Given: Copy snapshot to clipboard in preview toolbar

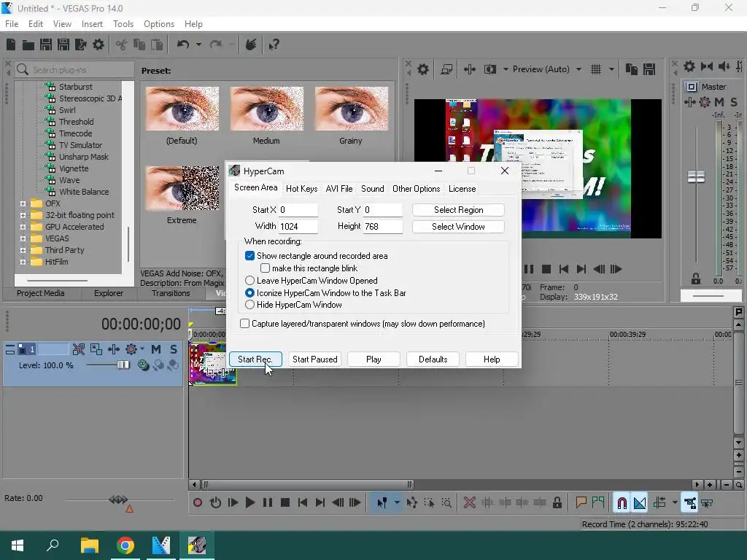Looking at the screenshot, I should point(632,69).
